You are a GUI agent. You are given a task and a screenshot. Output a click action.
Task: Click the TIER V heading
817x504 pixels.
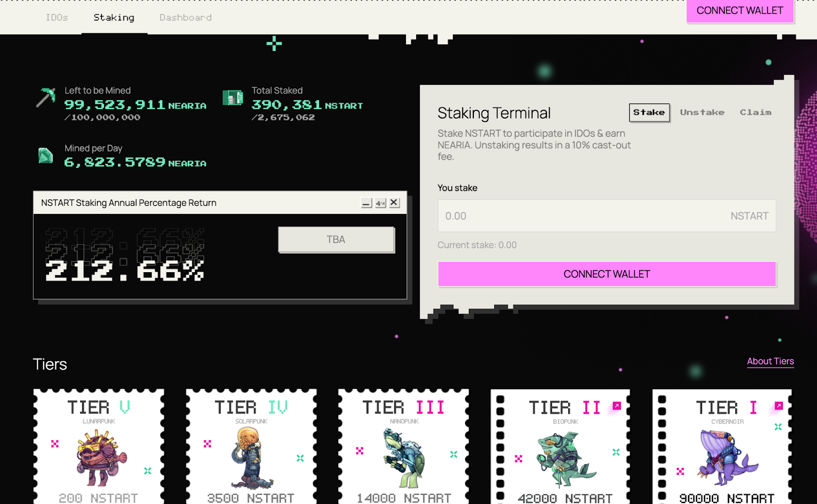(99, 407)
